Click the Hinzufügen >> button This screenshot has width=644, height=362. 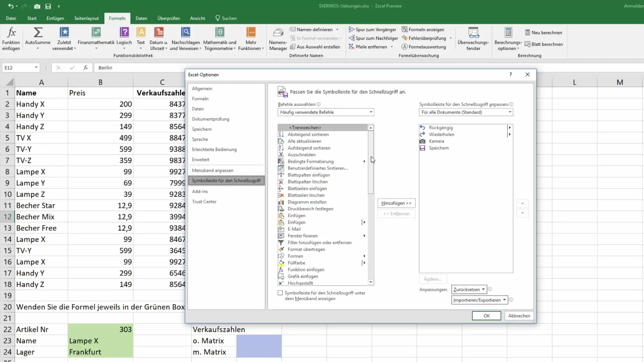(x=396, y=203)
